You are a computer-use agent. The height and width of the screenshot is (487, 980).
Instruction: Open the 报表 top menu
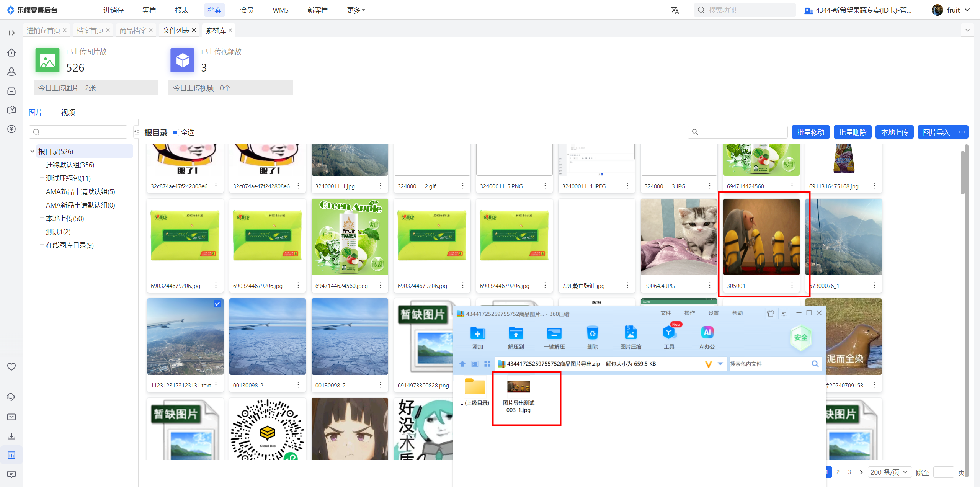pyautogui.click(x=182, y=10)
